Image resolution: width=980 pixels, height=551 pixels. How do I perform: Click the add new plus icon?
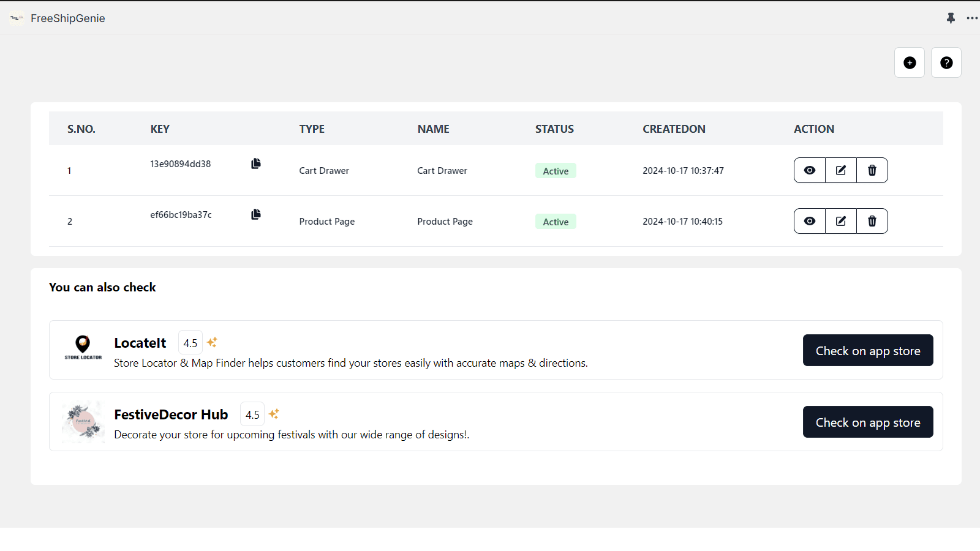pos(910,62)
